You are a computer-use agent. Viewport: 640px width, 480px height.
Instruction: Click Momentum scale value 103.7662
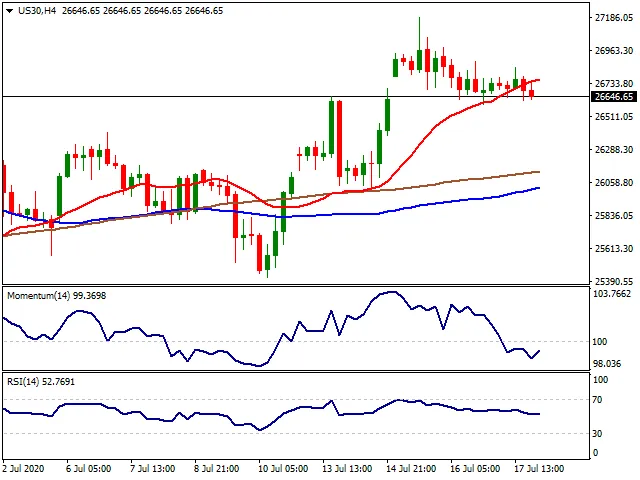612,294
